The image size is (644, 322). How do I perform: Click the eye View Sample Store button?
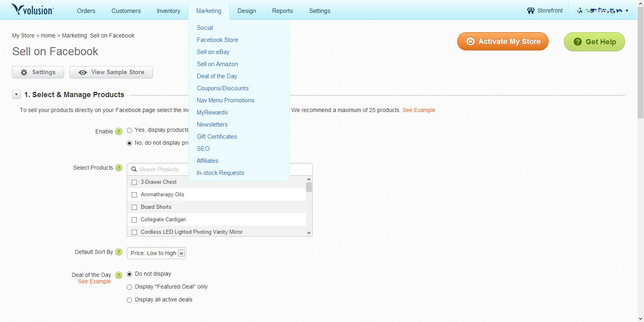point(111,72)
